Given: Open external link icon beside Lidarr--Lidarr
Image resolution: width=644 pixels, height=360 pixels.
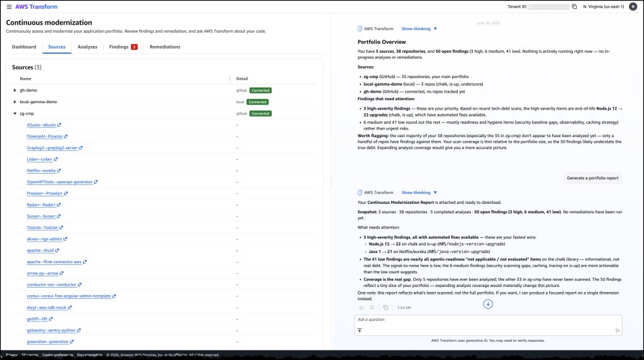Looking at the screenshot, I should tap(56, 159).
